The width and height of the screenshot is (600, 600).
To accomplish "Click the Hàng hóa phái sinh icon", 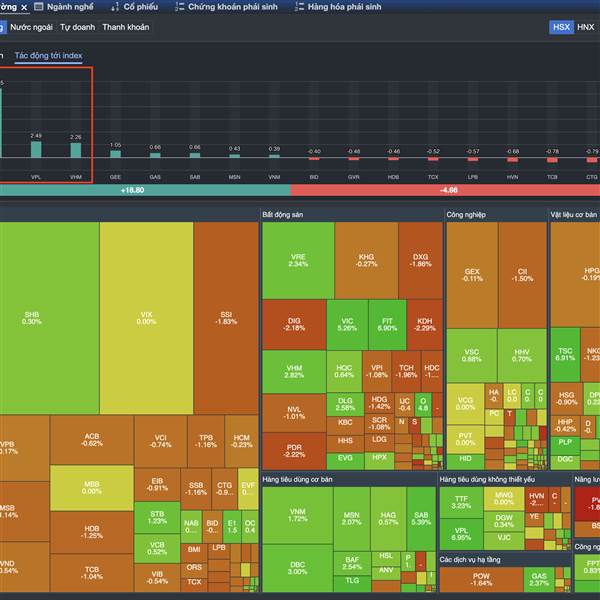I will [x=300, y=7].
